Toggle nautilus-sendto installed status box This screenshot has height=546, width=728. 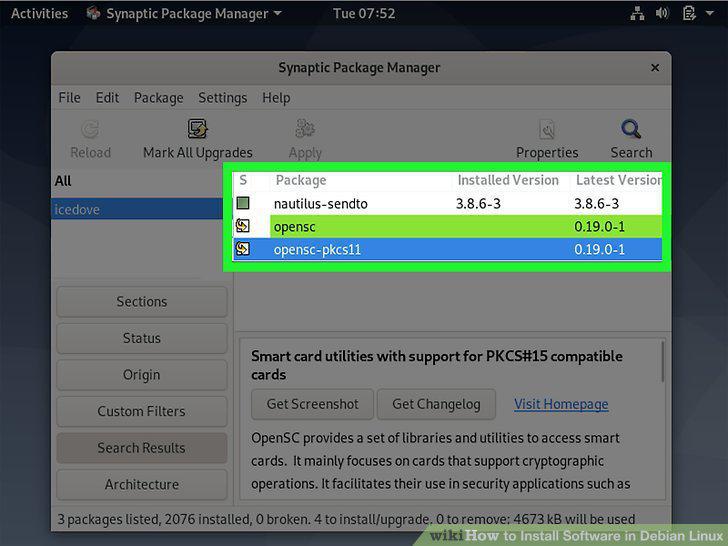(243, 203)
